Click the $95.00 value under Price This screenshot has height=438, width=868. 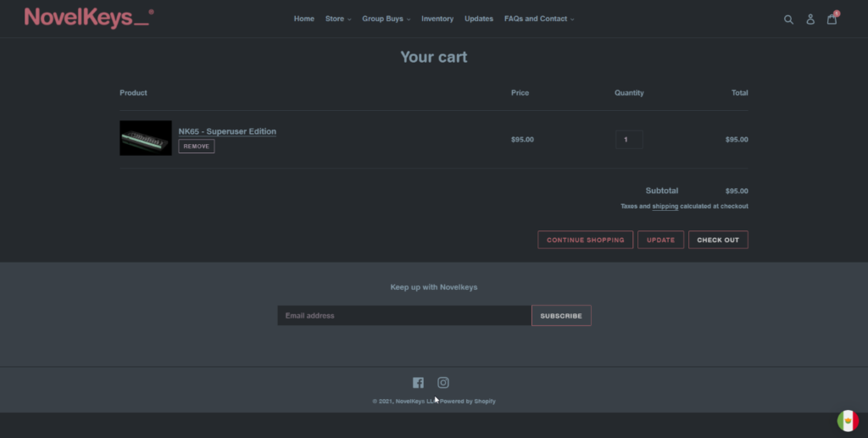coord(522,139)
